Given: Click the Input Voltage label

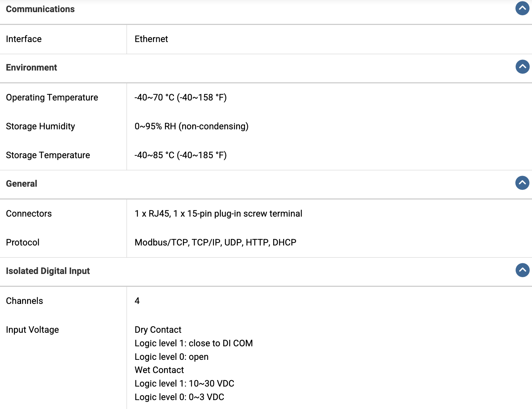Looking at the screenshot, I should [32, 330].
